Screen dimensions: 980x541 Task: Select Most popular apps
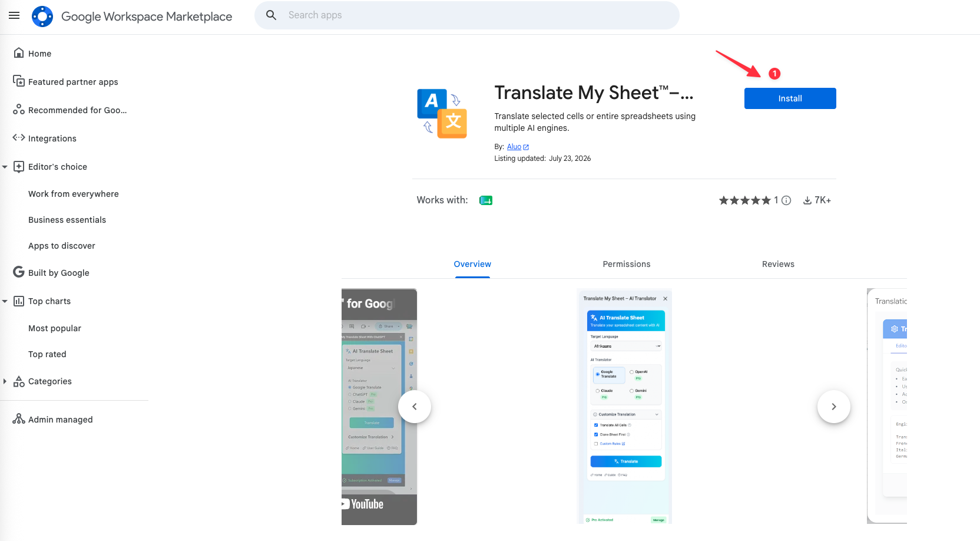[55, 328]
